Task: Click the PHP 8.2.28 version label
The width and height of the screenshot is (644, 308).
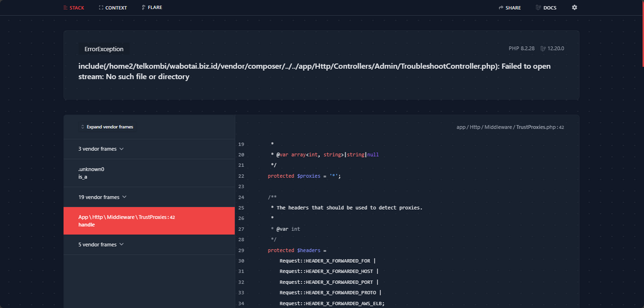Action: pos(522,49)
